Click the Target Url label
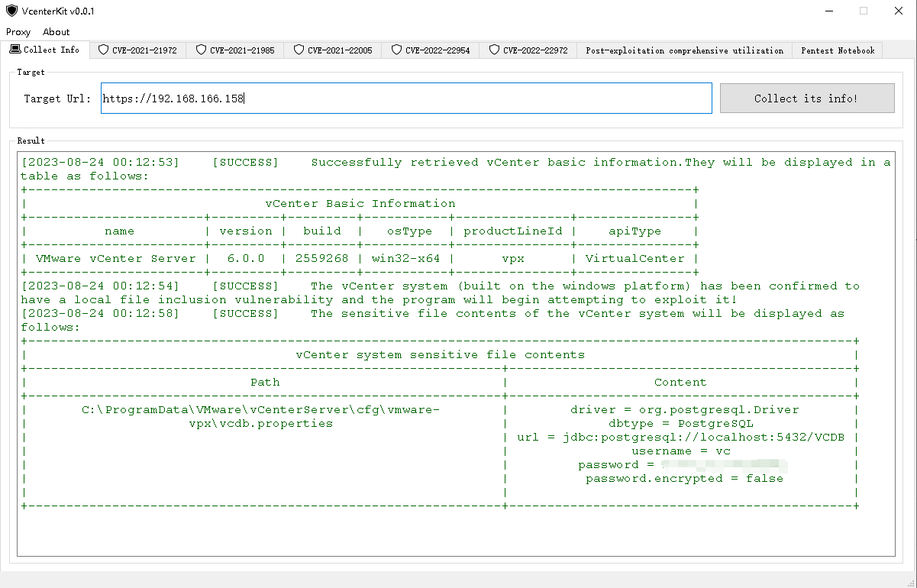This screenshot has width=917, height=588. [x=57, y=99]
